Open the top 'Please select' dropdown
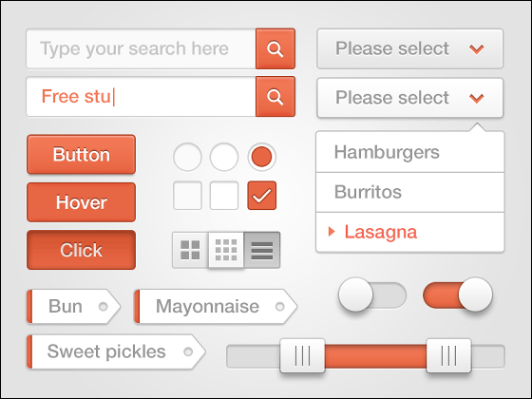Screen dimensions: 532x399 click(x=409, y=48)
